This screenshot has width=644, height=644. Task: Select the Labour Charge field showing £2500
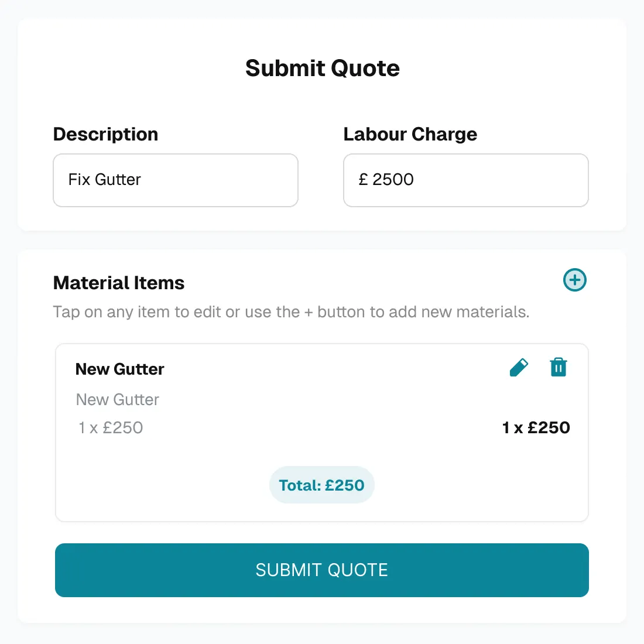(x=465, y=180)
